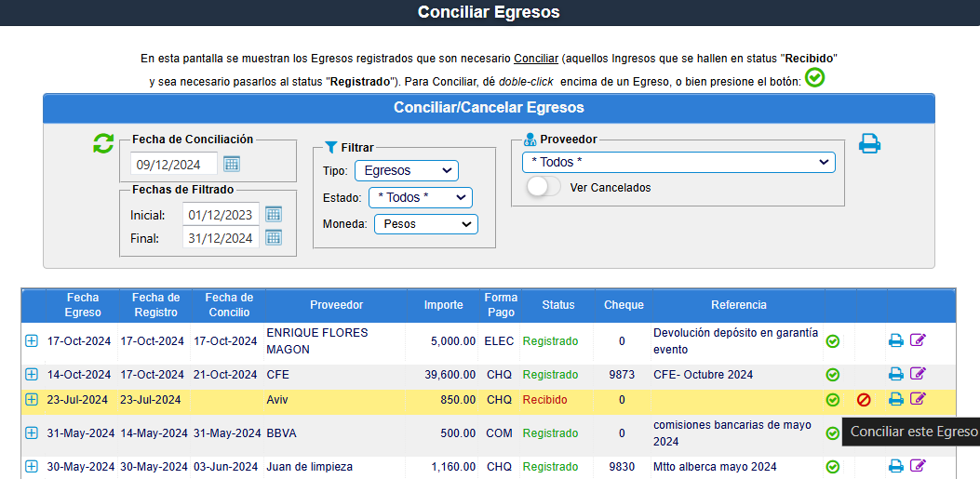
Task: Open calendar picker for Inicial date
Action: (274, 215)
